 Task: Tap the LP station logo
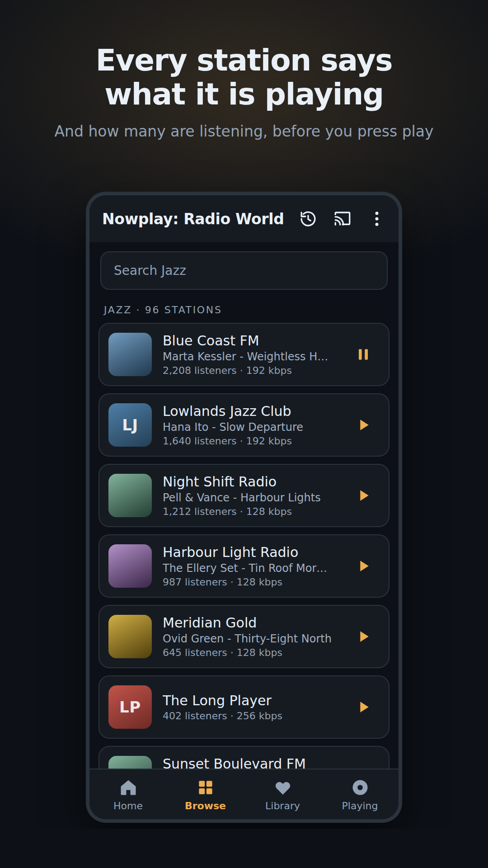click(x=130, y=707)
